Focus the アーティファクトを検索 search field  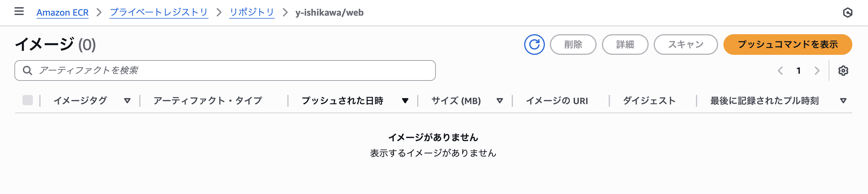[225, 70]
